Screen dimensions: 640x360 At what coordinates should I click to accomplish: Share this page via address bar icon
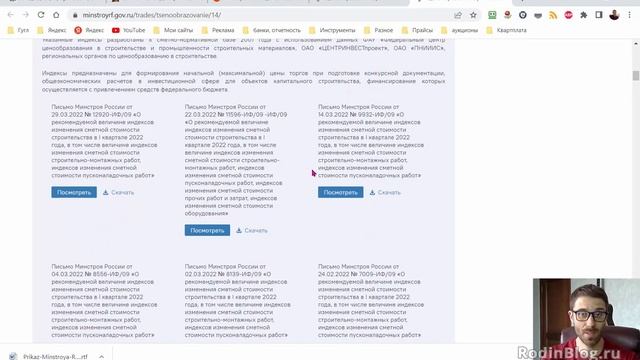tap(458, 15)
